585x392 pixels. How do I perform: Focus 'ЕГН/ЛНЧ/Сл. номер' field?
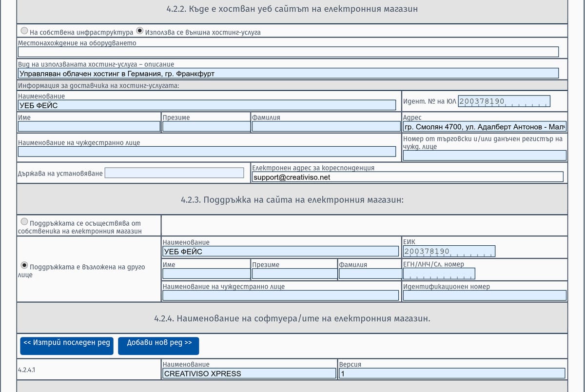[x=439, y=273]
